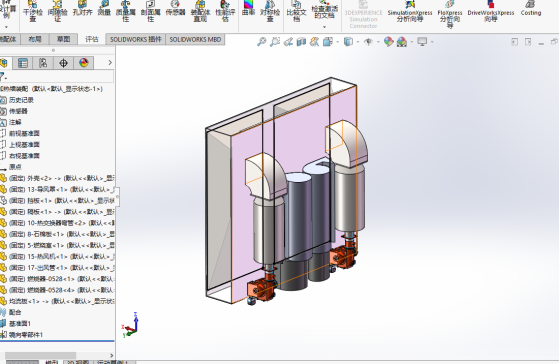Expand dropdown under 检查激活的文档
559x364 pixels.
(324, 27)
